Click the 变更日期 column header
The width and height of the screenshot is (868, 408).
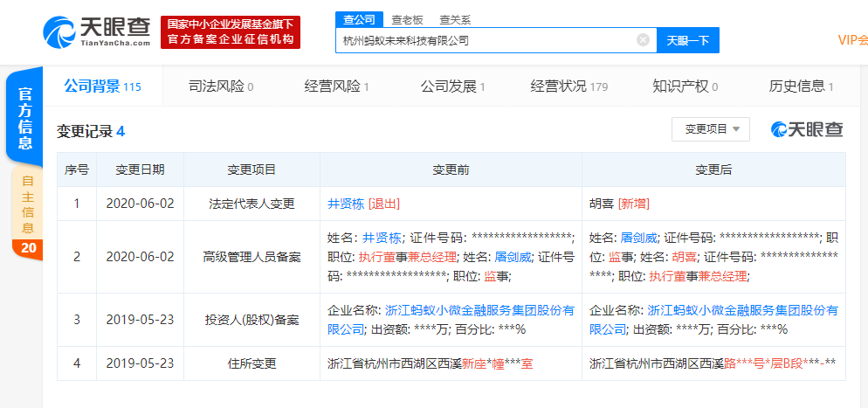coord(140,170)
